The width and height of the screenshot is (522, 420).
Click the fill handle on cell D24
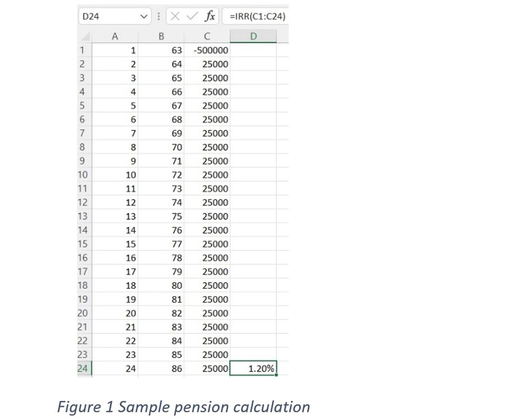(x=276, y=374)
